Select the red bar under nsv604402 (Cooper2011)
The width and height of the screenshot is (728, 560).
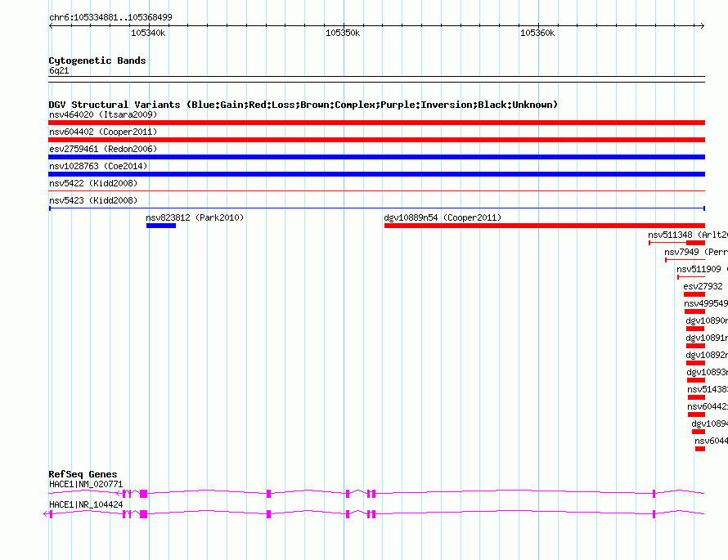click(376, 140)
